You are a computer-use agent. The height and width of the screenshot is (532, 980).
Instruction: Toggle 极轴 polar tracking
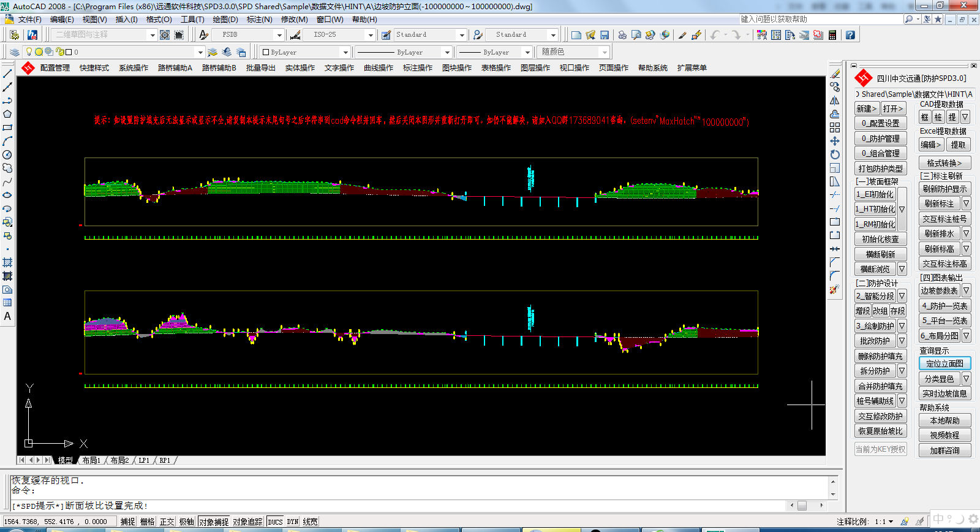(x=186, y=522)
